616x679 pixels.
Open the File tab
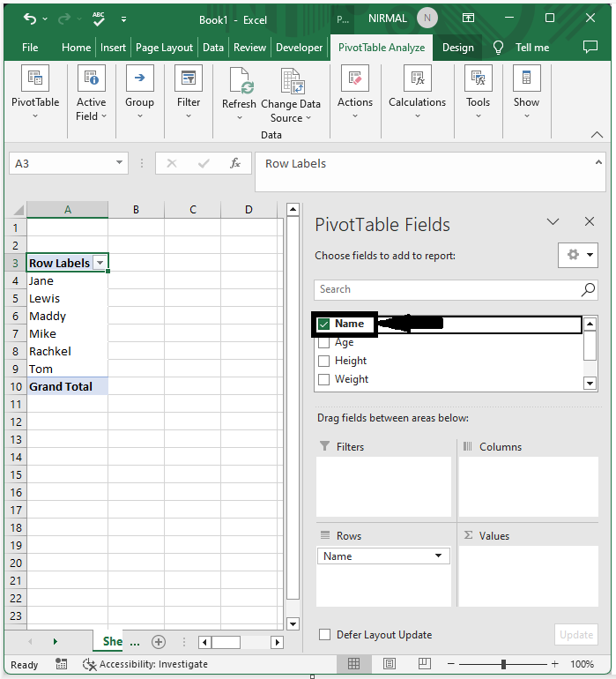pyautogui.click(x=30, y=48)
